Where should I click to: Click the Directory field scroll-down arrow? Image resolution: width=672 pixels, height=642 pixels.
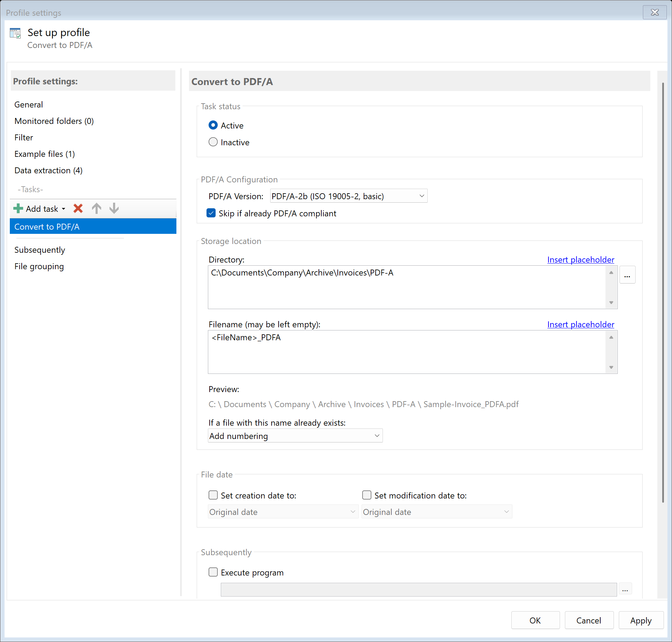point(611,302)
